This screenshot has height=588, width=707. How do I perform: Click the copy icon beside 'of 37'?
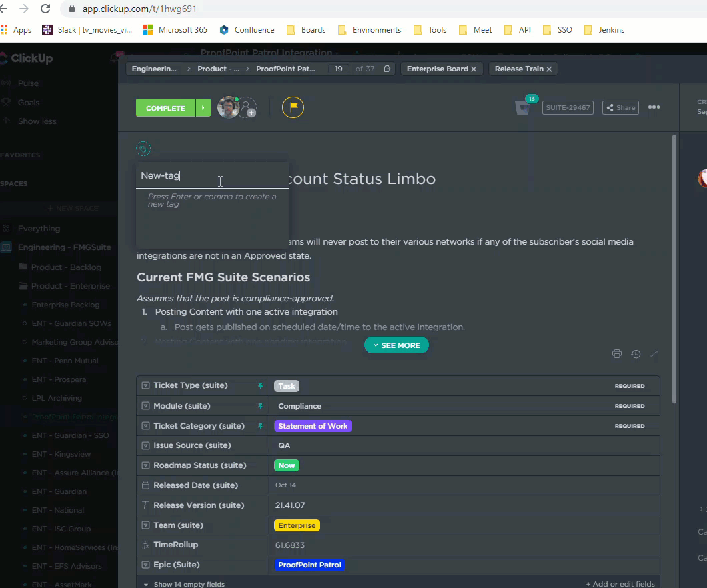click(x=387, y=69)
